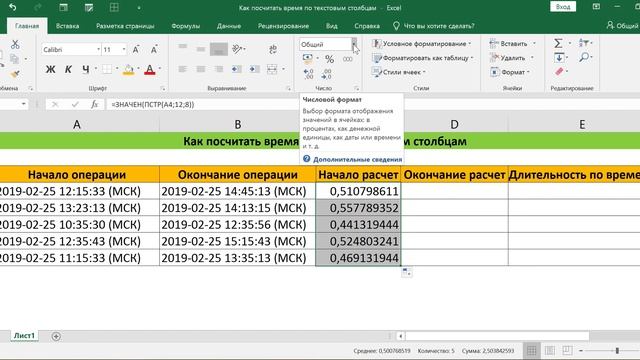The width and height of the screenshot is (640, 360).
Task: Toggle wrap text button
Action: (x=273, y=49)
